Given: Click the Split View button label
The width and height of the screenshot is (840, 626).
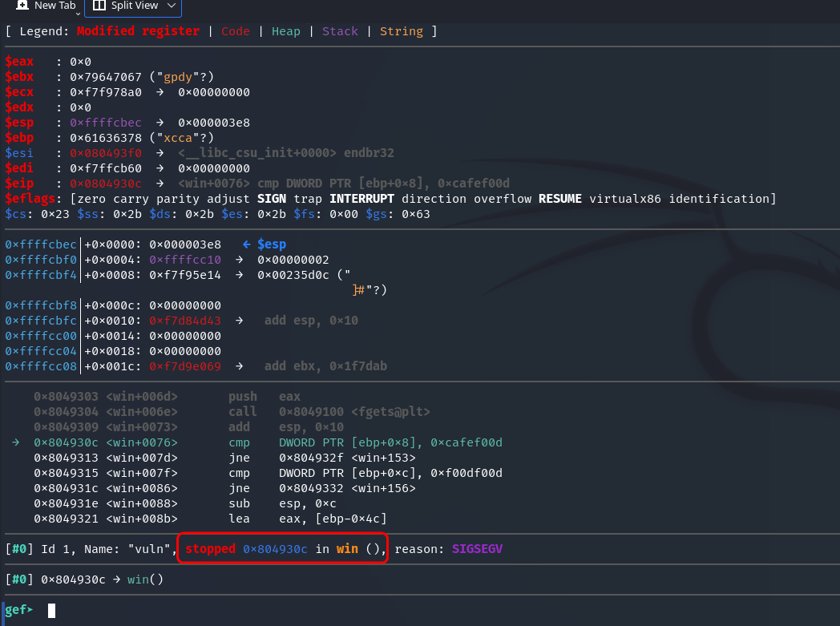Looking at the screenshot, I should point(134,6).
